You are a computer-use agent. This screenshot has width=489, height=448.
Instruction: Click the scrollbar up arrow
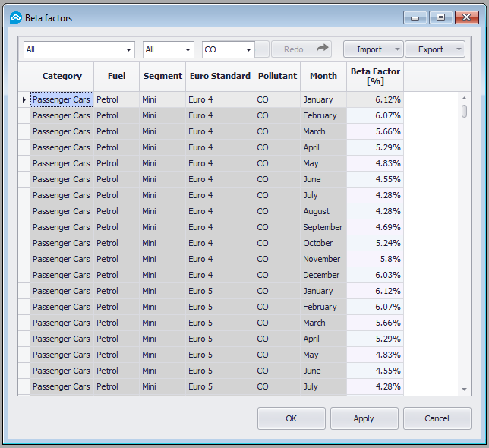pyautogui.click(x=465, y=98)
